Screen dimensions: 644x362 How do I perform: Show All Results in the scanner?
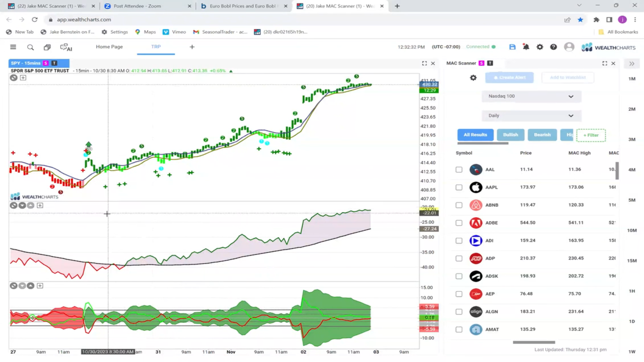click(x=475, y=135)
